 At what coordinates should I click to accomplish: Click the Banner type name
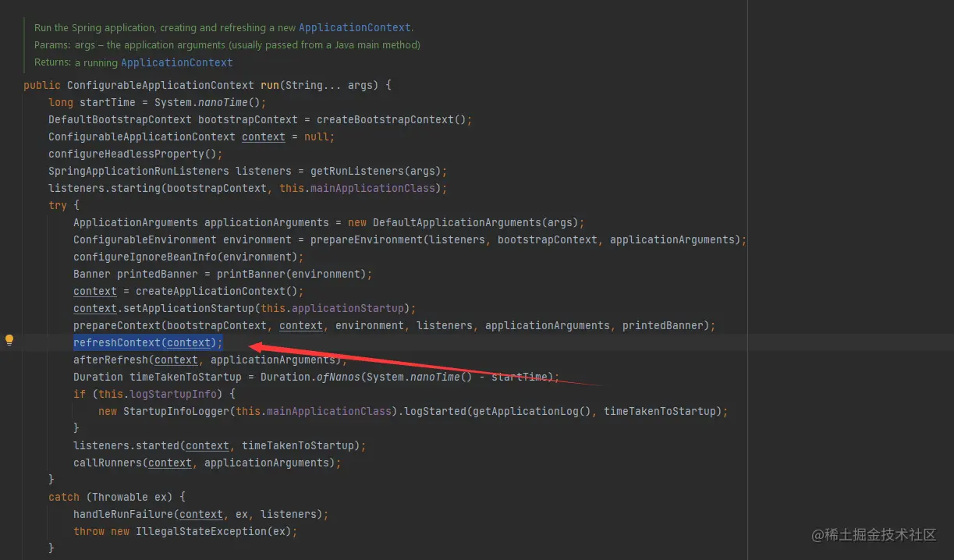tap(92, 274)
